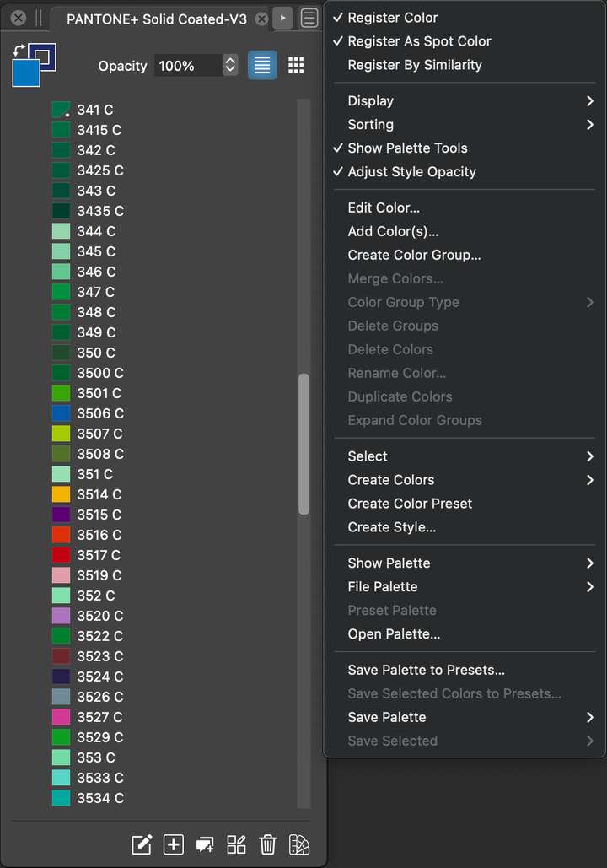
Task: Select the 3506 C blue swatch
Action: pos(61,413)
